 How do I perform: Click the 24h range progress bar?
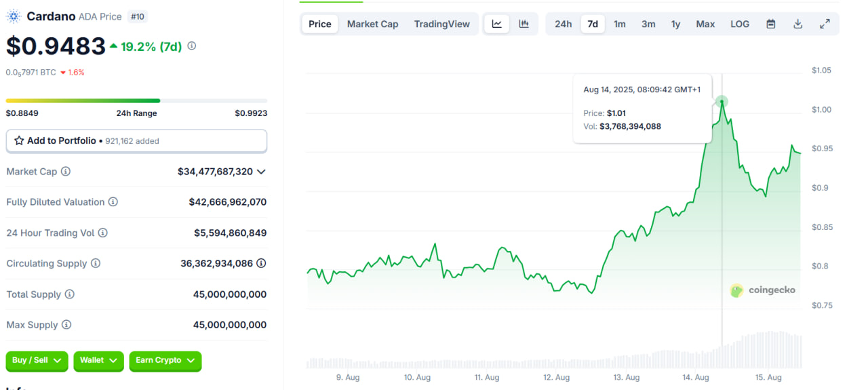click(x=136, y=100)
